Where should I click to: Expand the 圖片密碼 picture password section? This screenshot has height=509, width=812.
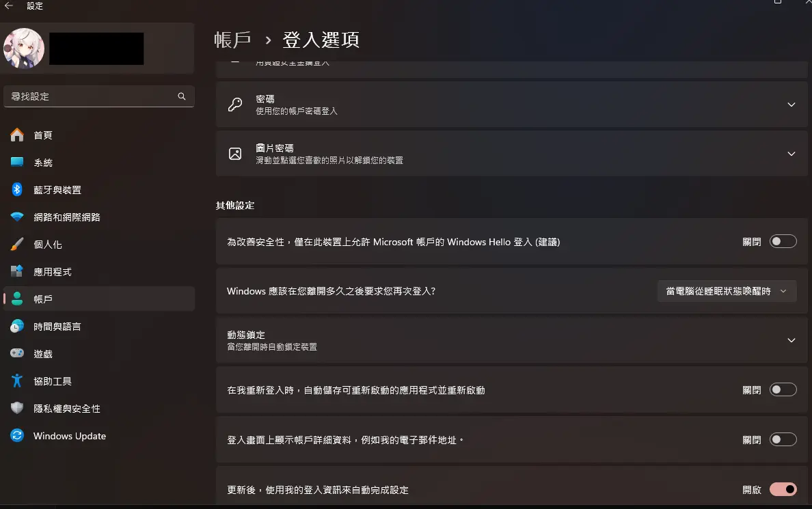tap(791, 154)
